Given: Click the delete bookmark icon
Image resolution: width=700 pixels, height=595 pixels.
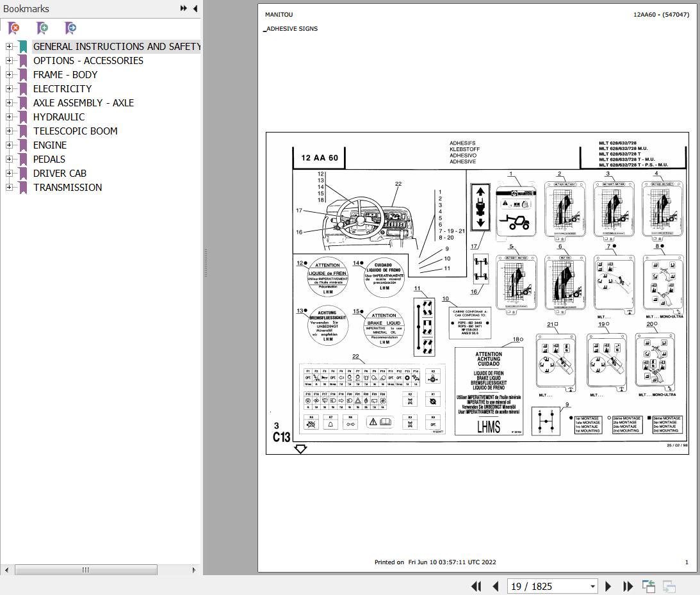Looking at the screenshot, I should pyautogui.click(x=14, y=28).
